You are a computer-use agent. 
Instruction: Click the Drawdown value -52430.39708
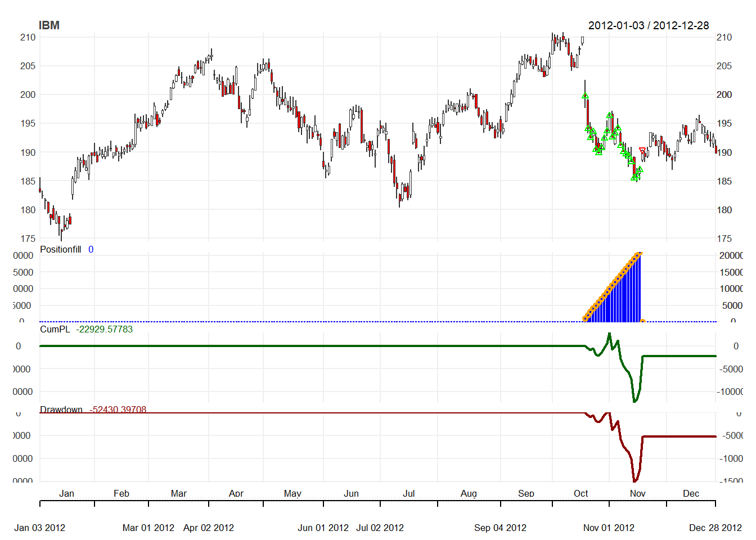(118, 409)
